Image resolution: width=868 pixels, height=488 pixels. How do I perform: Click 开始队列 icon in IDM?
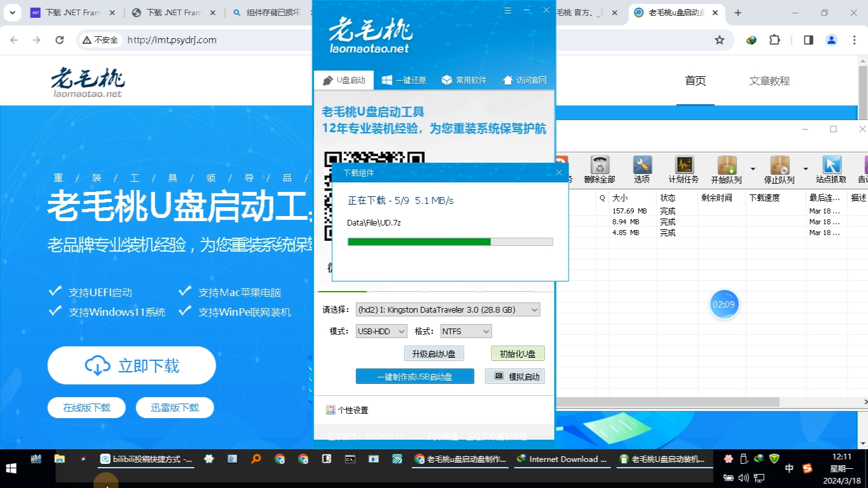click(727, 170)
